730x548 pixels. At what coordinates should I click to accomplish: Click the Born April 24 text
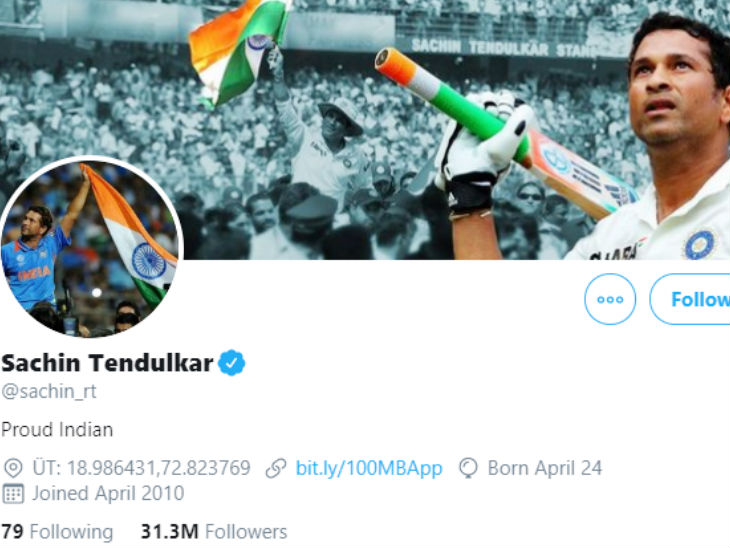545,468
